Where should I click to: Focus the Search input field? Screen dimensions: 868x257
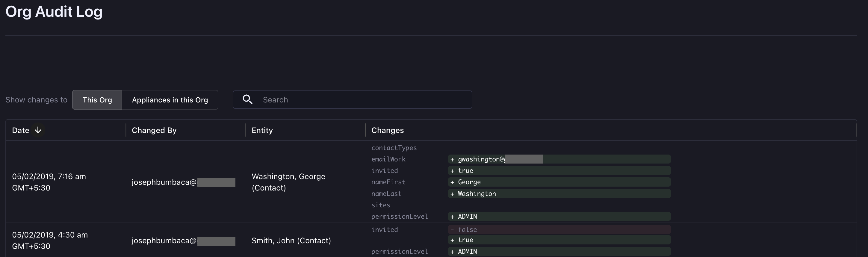(353, 100)
